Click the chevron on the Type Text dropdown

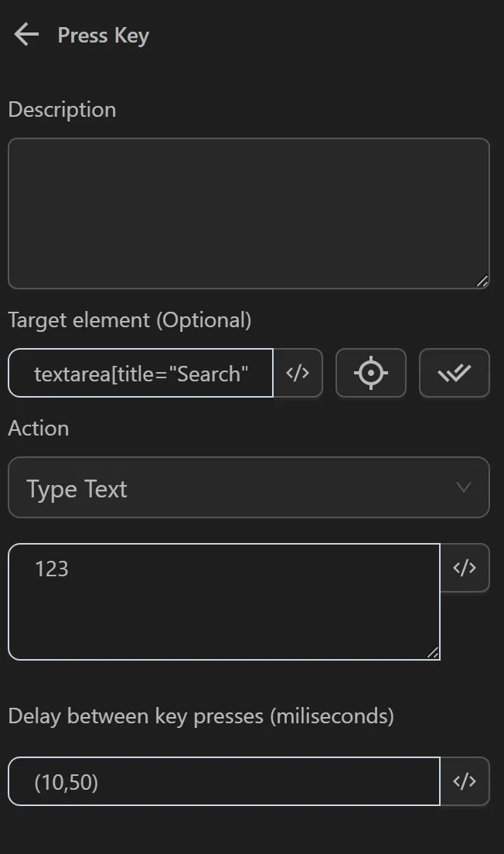point(463,487)
